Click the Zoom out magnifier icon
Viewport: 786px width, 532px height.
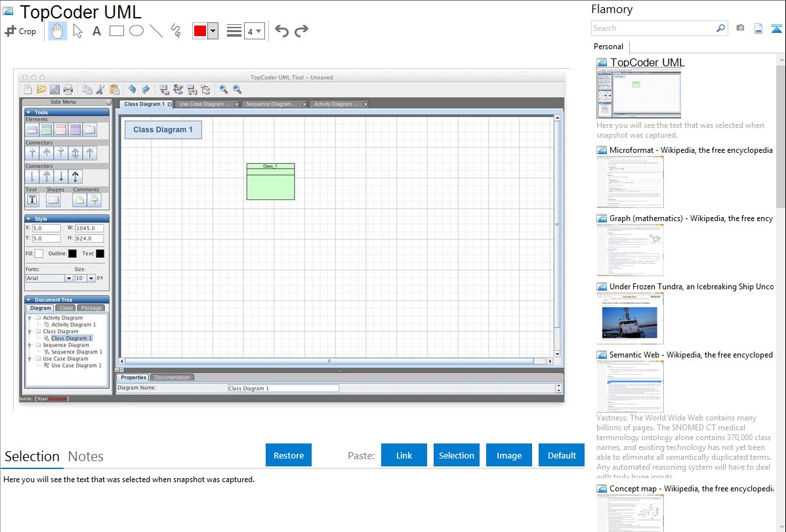pos(237,89)
